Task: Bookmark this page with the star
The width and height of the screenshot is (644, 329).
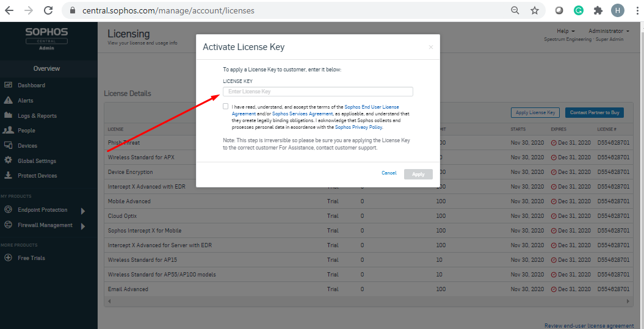Action: coord(534,10)
